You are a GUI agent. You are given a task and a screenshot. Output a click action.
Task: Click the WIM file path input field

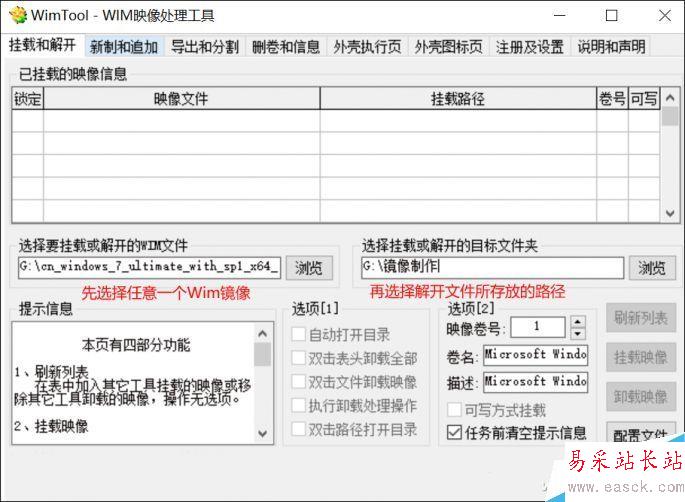(149, 267)
